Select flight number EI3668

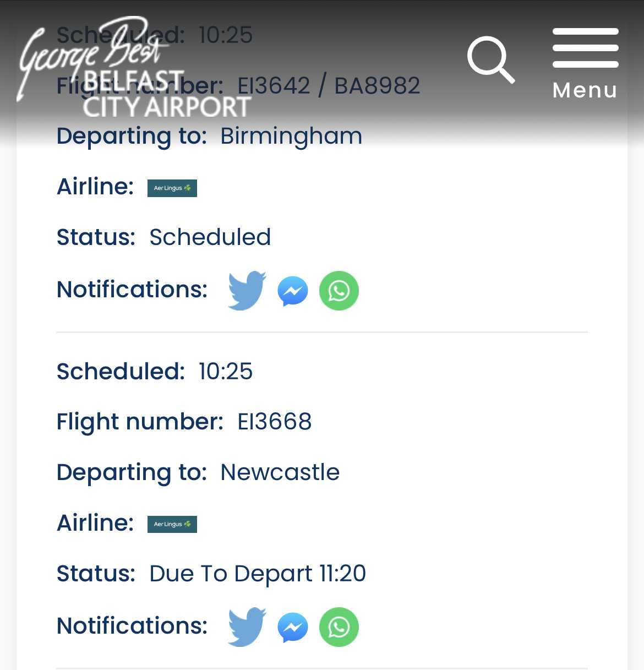click(275, 422)
